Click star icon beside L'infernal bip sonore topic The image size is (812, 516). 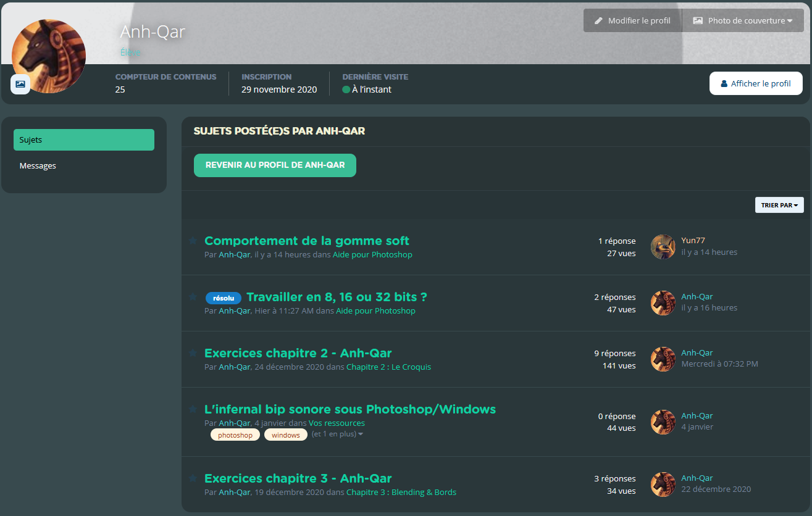(193, 409)
